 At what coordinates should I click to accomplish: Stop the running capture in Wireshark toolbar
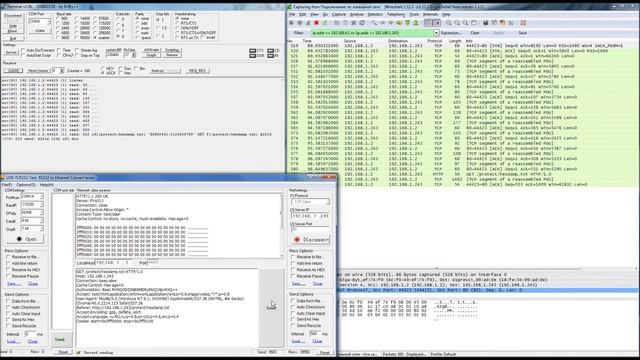(316, 23)
